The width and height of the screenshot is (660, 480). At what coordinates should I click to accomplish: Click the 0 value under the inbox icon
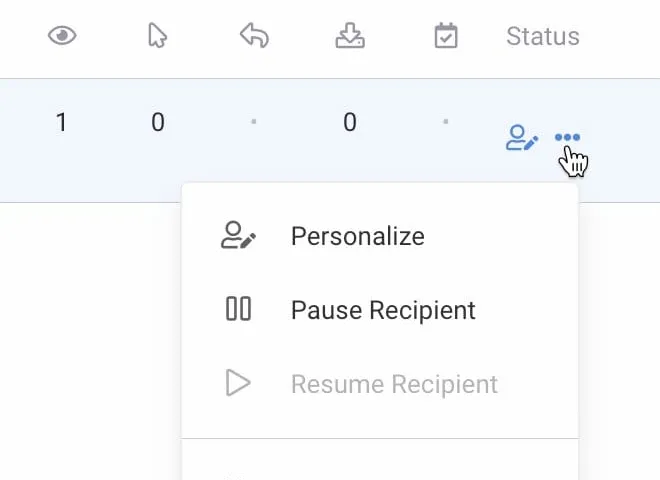click(x=350, y=122)
